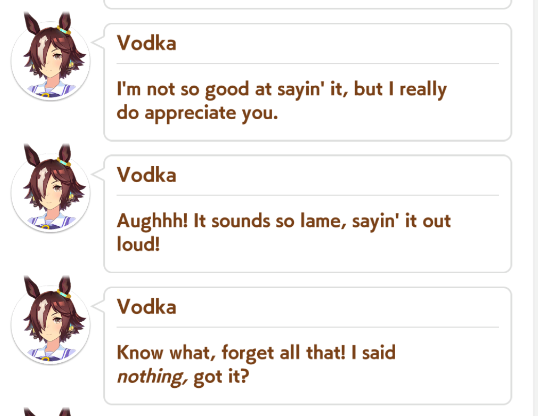The image size is (538, 416).
Task: Click the word 'loud!' in the second message
Action: click(x=138, y=244)
